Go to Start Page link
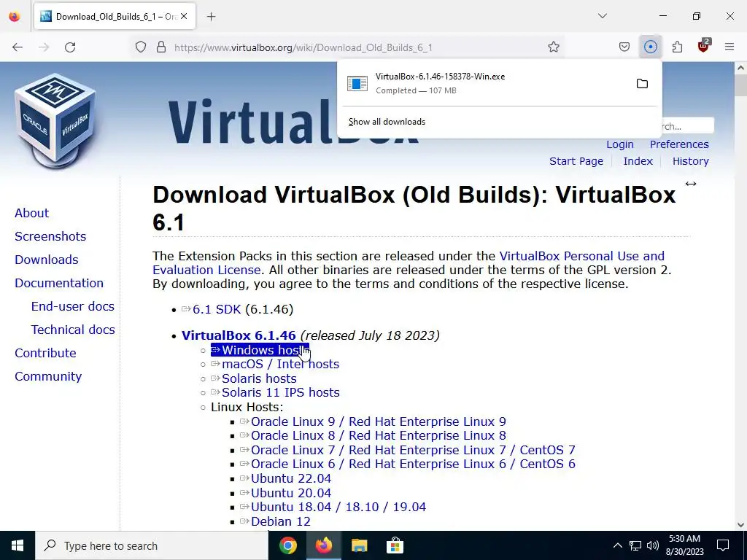 click(x=576, y=161)
